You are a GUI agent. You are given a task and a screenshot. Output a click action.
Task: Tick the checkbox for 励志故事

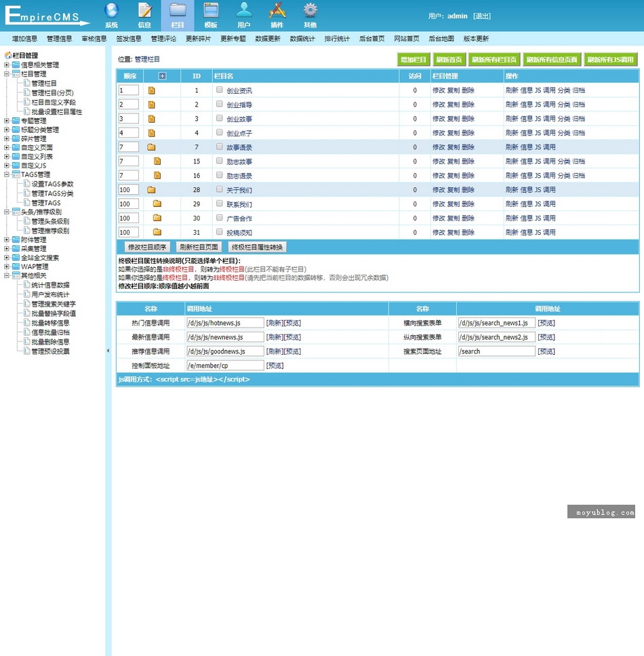coord(219,161)
